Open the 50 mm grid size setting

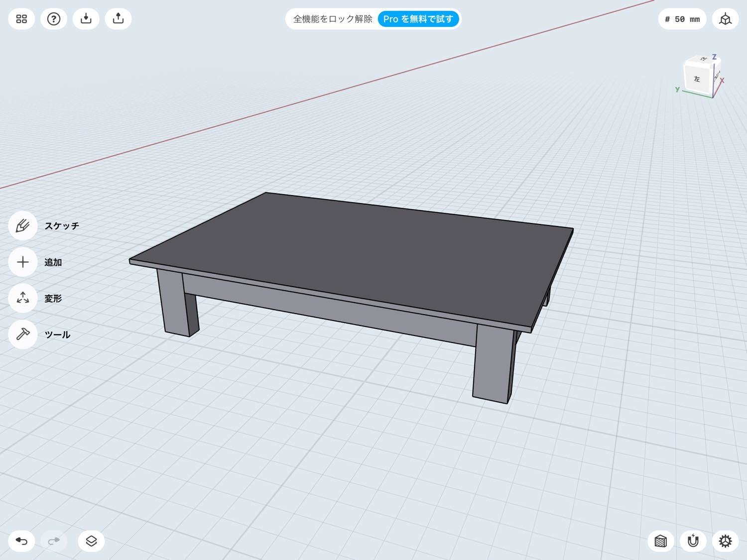(x=682, y=19)
